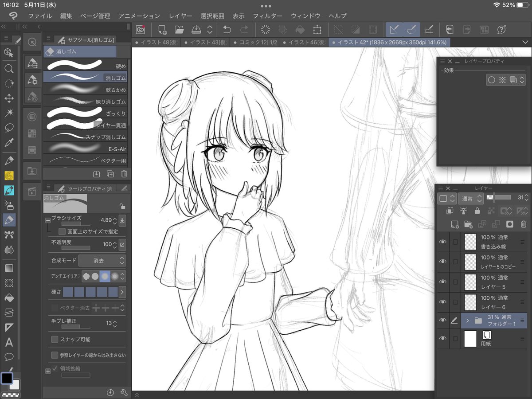Image resolution: width=532 pixels, height=399 pixels.
Task: Open 編集 menu
Action: (x=66, y=16)
